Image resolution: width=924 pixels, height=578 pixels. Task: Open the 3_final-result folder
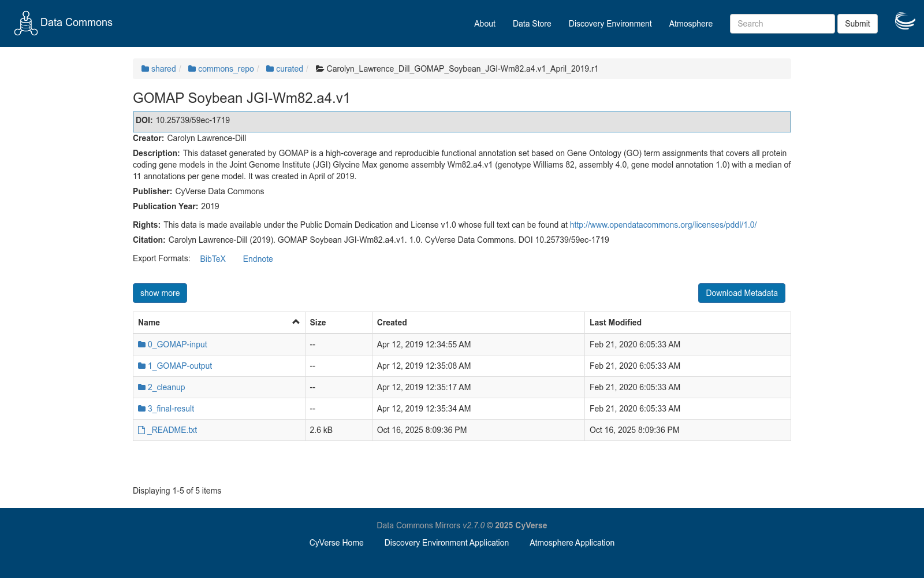coord(171,409)
